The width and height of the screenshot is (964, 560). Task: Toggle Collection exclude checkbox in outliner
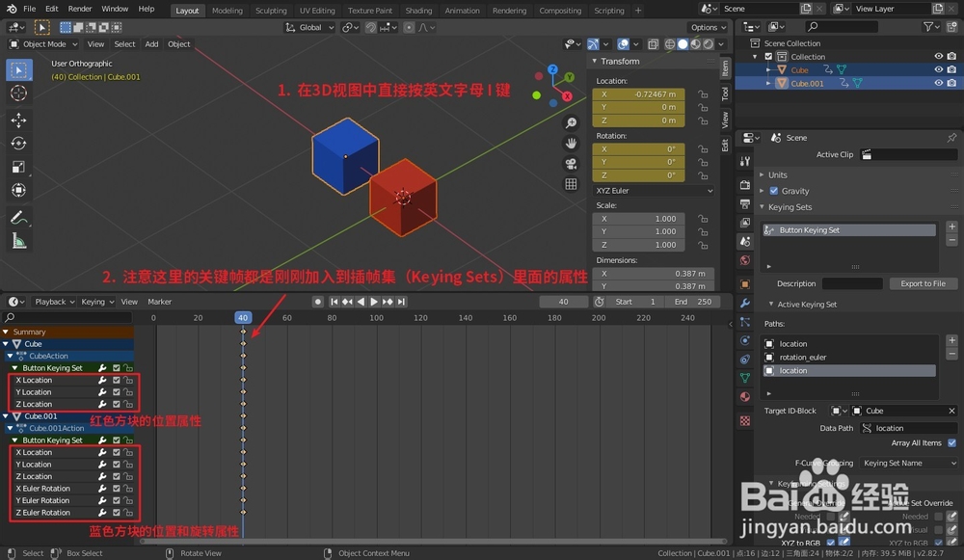[x=768, y=57]
